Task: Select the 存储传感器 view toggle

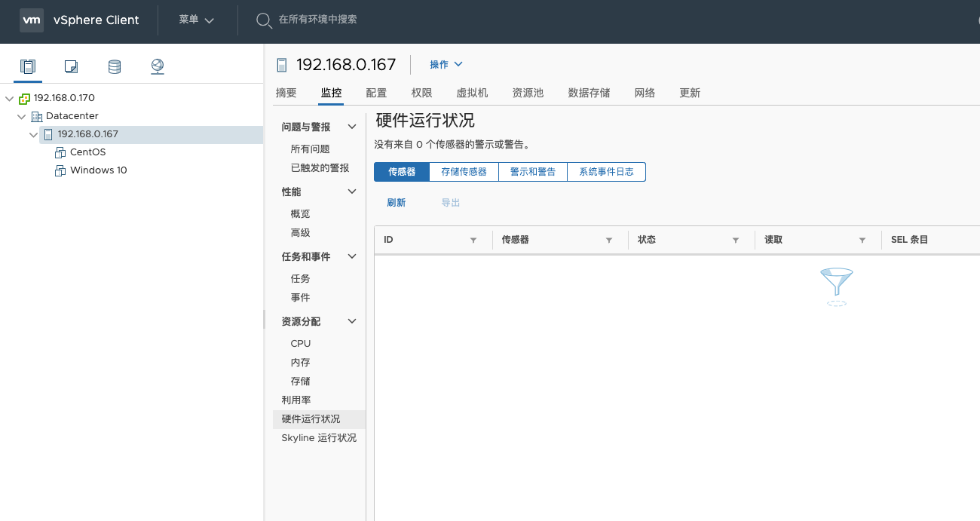Action: click(464, 172)
